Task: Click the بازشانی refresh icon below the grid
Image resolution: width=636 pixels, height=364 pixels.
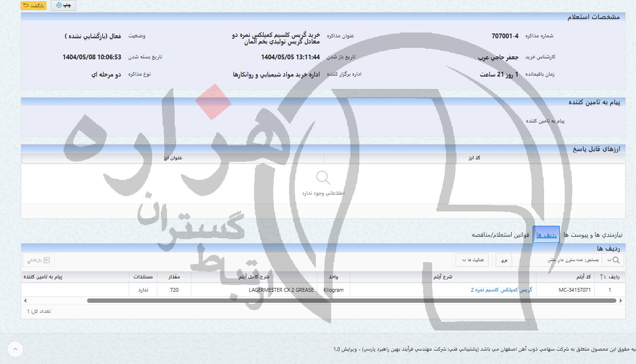Action: [47, 260]
